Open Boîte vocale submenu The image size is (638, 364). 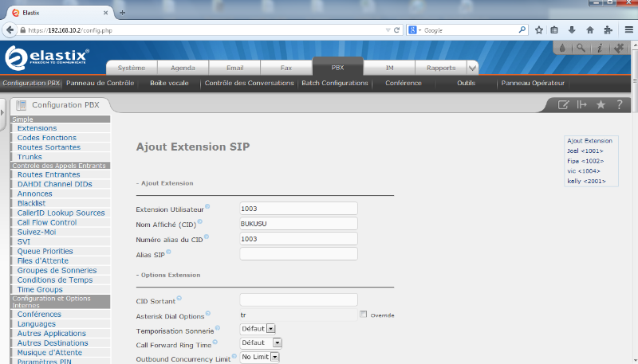[169, 83]
